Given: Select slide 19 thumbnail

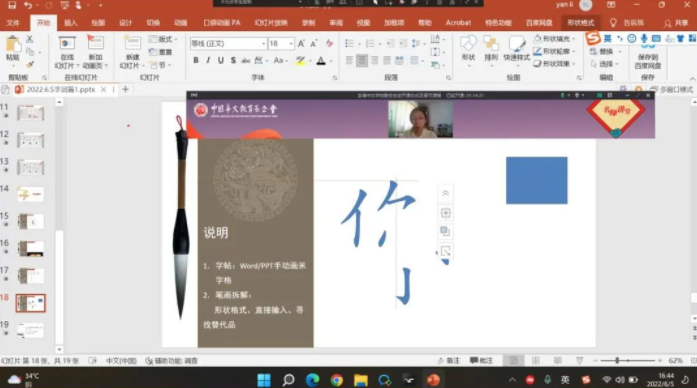Looking at the screenshot, I should click(x=31, y=331).
